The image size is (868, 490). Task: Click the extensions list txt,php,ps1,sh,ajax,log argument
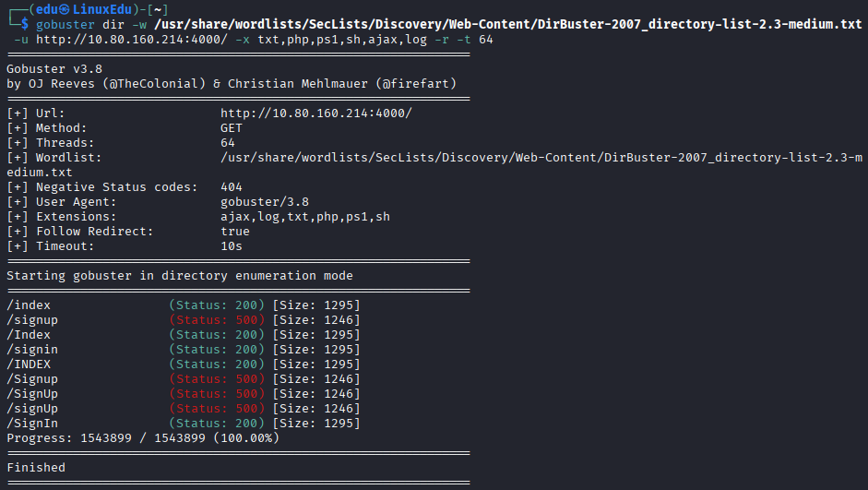click(342, 40)
